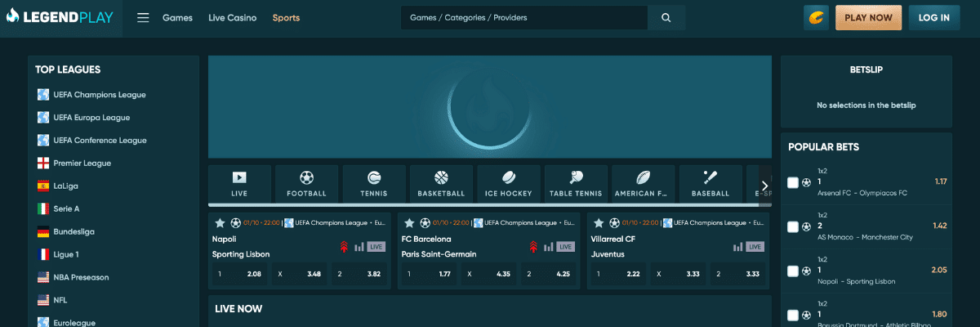Open stats icon for Villarreal CF match
The image size is (980, 327).
click(737, 247)
